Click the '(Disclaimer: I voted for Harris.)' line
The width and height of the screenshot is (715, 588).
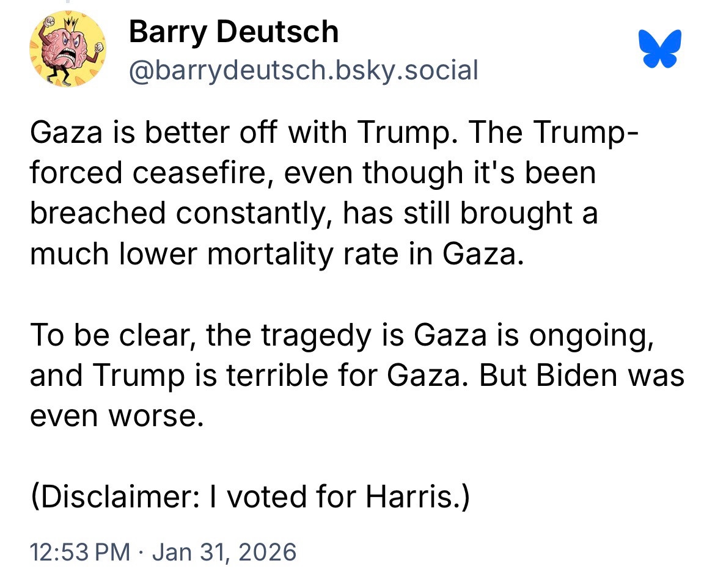(250, 498)
